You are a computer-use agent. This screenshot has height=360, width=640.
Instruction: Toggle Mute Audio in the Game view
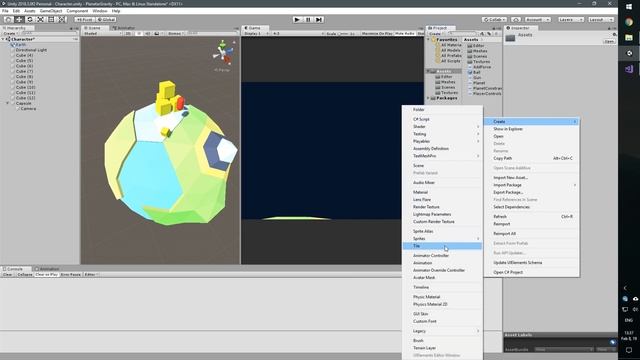click(405, 33)
